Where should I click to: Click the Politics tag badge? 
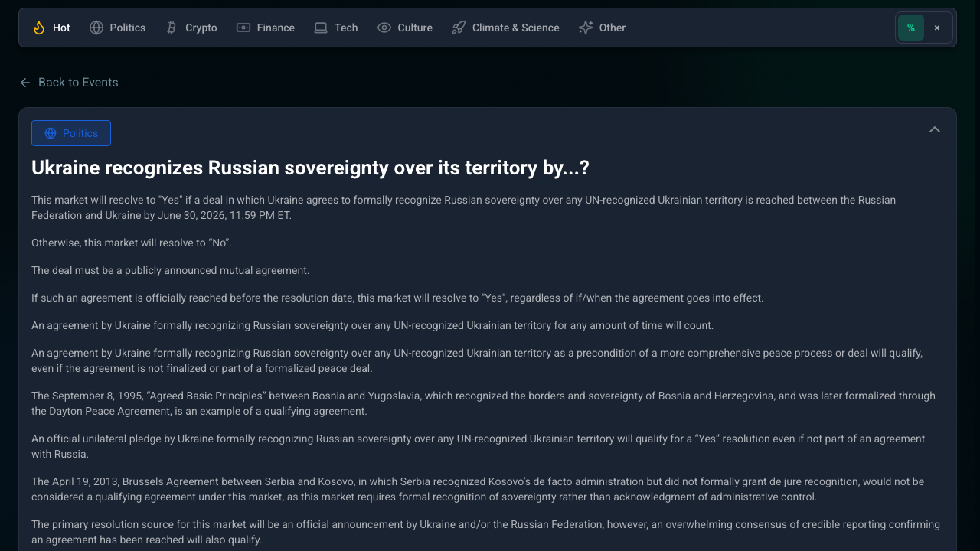71,133
